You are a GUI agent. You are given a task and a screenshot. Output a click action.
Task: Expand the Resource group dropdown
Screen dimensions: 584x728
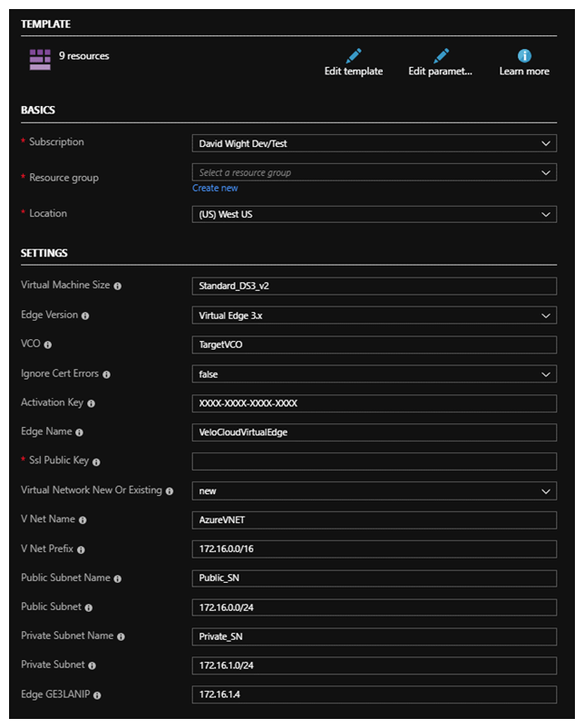(374, 172)
